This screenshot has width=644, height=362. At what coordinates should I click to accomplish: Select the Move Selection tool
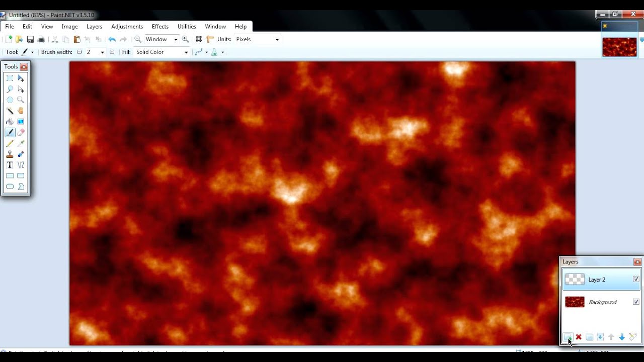(x=21, y=89)
